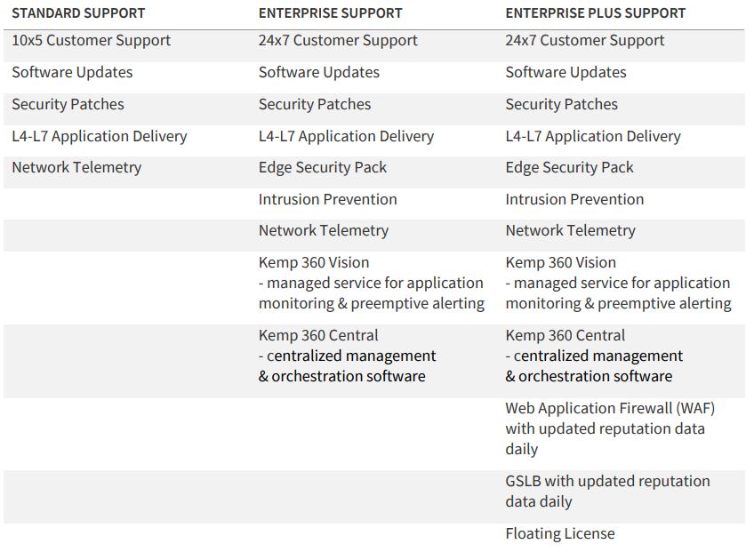Viewport: 754px width, 560px height.
Task: Click the STANDARD SUPPORT column header
Action: point(78,13)
